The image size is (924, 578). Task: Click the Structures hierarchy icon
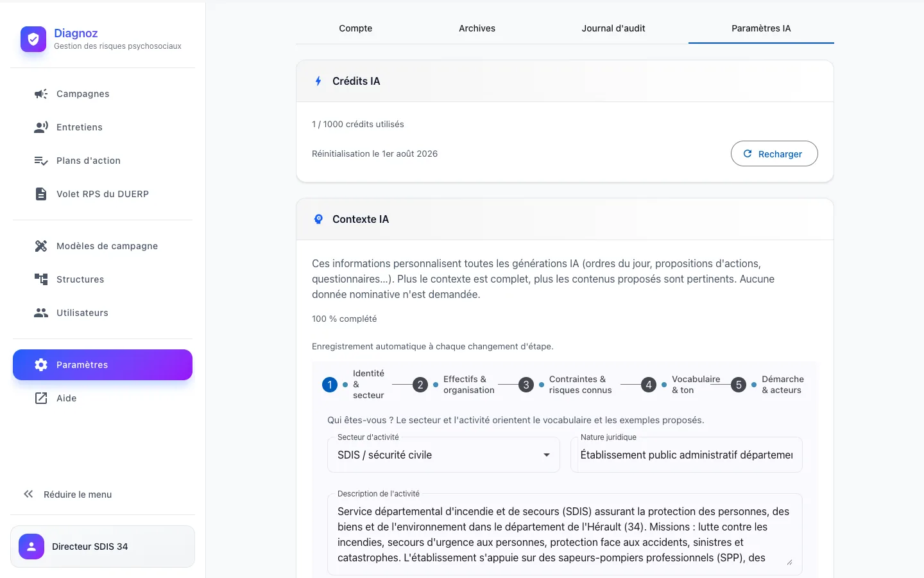41,279
